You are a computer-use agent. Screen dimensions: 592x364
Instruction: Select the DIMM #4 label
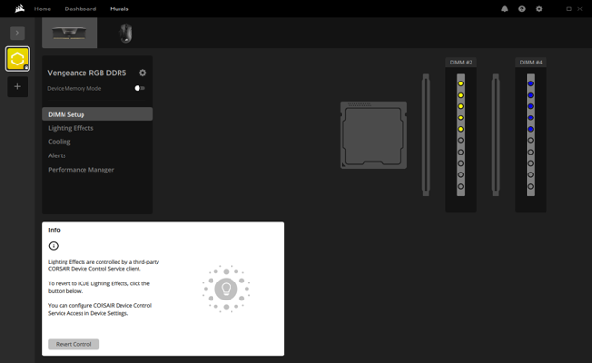531,63
